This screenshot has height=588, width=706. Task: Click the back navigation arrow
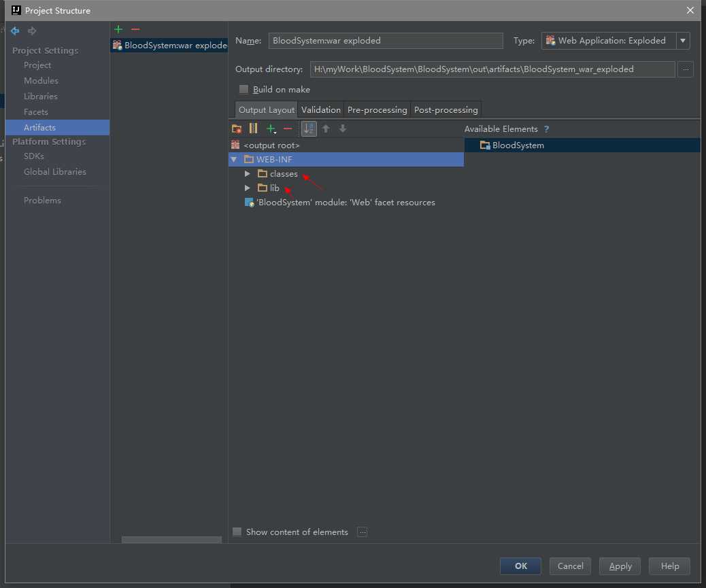point(15,31)
